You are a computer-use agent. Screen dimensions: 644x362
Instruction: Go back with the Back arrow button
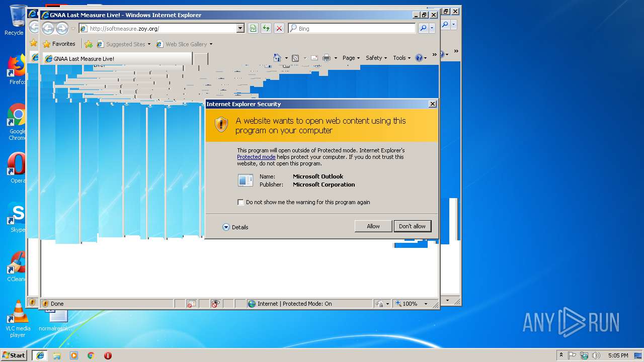(48, 28)
